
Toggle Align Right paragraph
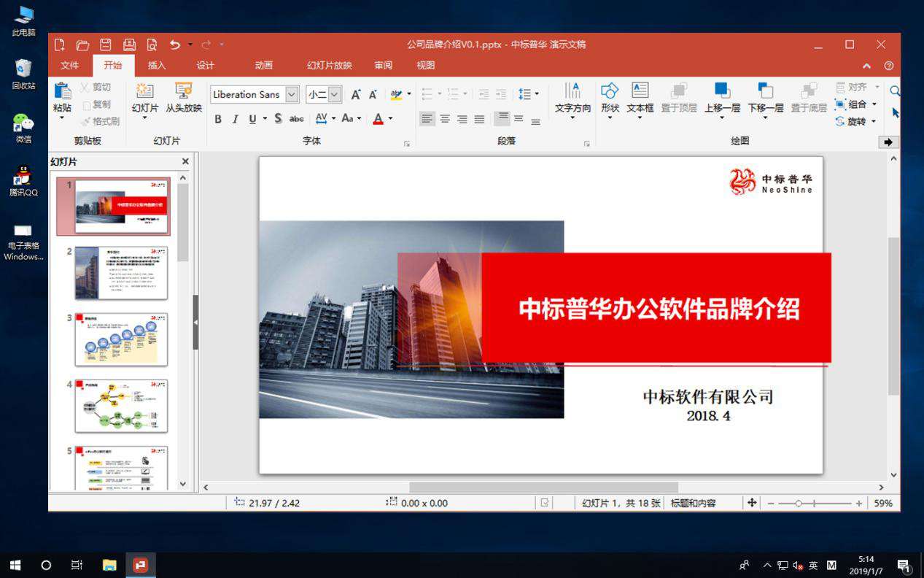pyautogui.click(x=462, y=118)
